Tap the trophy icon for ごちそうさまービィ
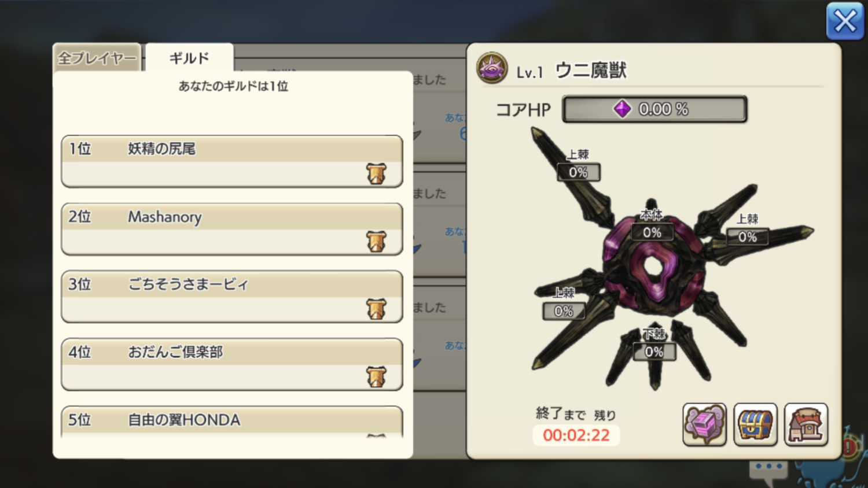 pos(376,309)
